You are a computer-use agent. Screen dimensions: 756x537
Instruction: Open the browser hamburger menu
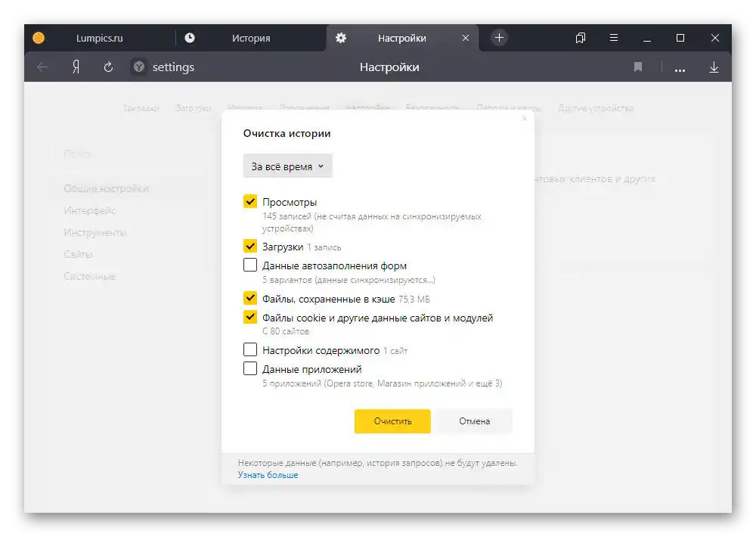(614, 37)
